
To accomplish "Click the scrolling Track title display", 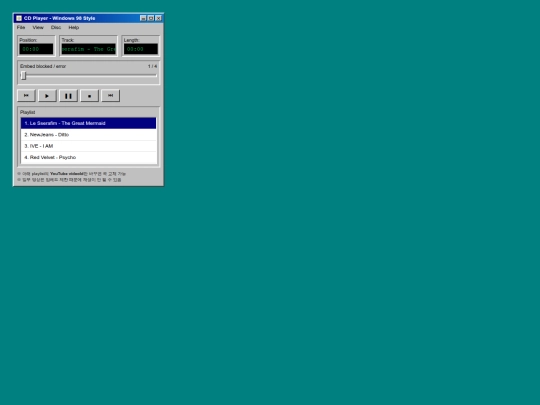I will 89,49.
